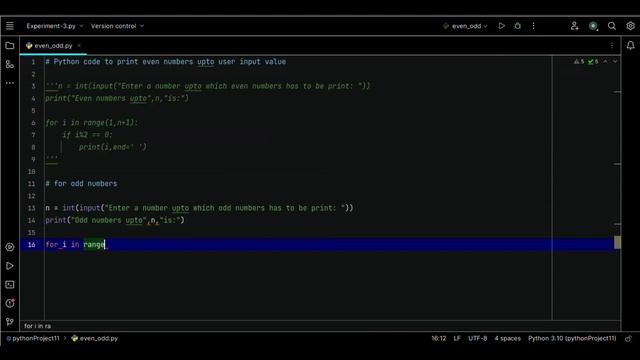The width and height of the screenshot is (640, 360).
Task: Click 'for i in range(1,n+1):' on line 6
Action: coord(92,123)
